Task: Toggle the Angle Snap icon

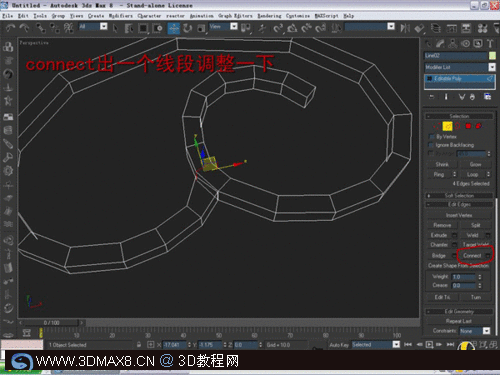Action: coord(292,28)
